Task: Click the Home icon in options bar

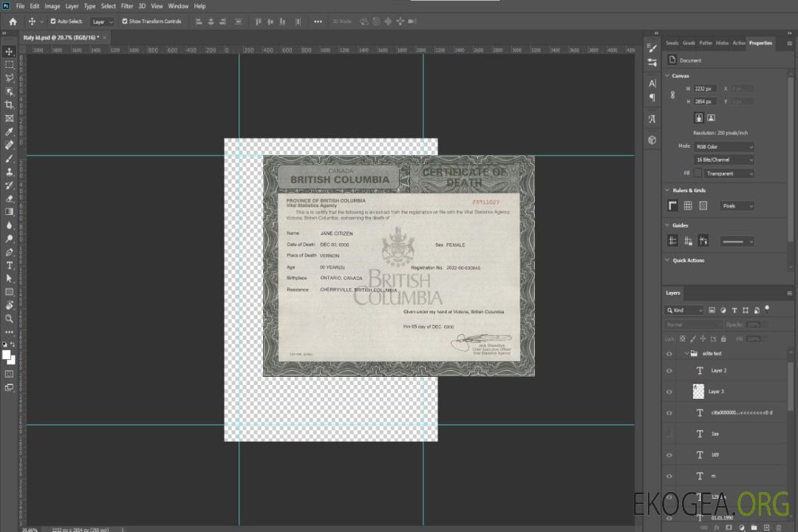Action: pyautogui.click(x=13, y=21)
